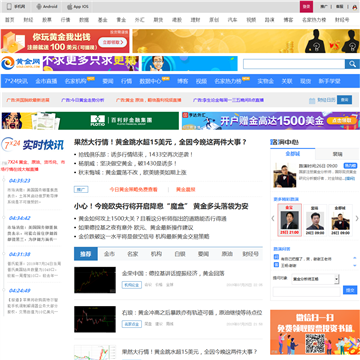The width and height of the screenshot is (360, 360).
Task: Click the 7x24 实时快讯 header logo
Action: 32,145
